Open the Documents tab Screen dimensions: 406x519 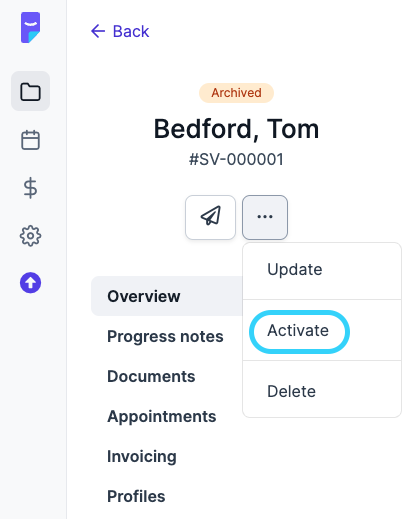coord(151,376)
